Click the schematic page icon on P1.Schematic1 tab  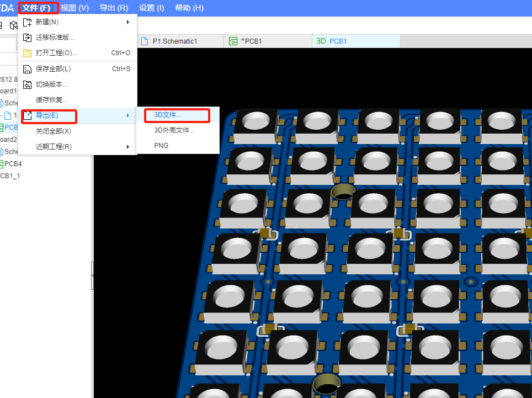pos(145,41)
